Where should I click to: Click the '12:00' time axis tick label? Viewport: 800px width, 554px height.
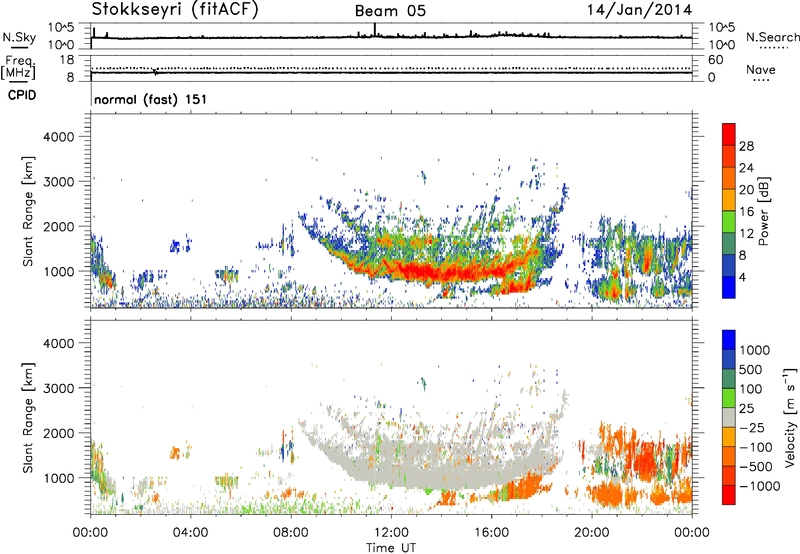[x=391, y=533]
